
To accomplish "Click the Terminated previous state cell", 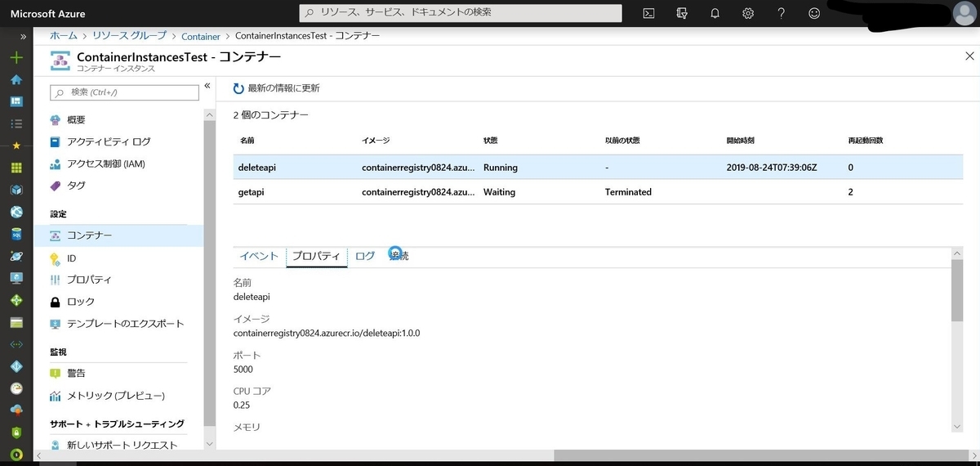I will coord(628,192).
